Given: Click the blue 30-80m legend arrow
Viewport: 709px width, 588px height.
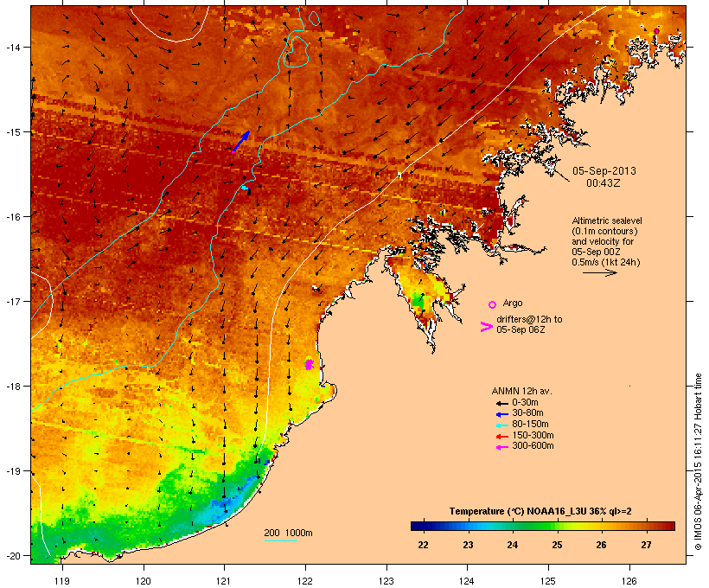Looking at the screenshot, I should pos(501,414).
